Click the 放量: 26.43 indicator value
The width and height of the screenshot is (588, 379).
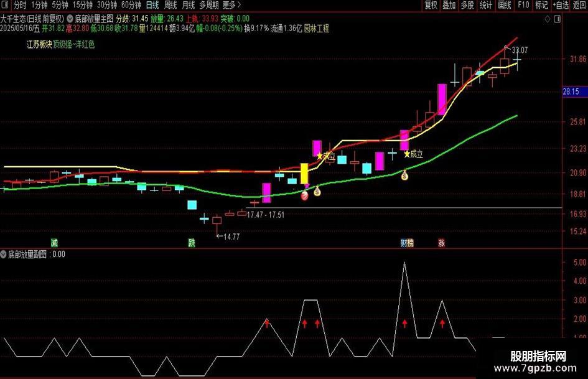point(167,19)
